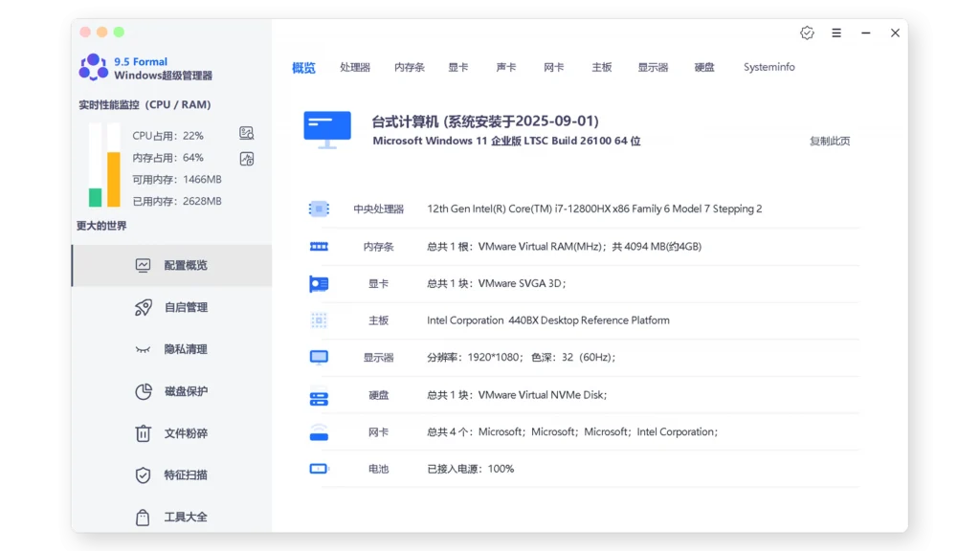Click the i7-12800HX processor description
Screen dimensions: 980x551
click(x=594, y=209)
